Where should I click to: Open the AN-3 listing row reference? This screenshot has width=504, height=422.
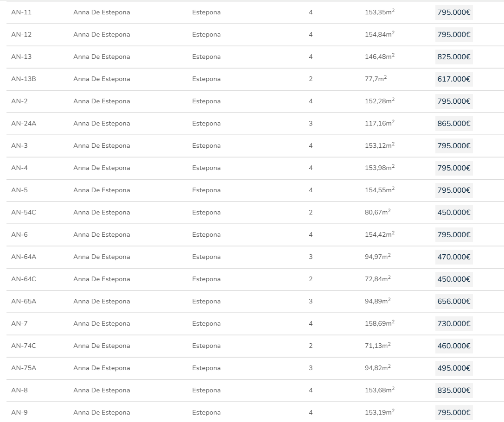point(19,146)
